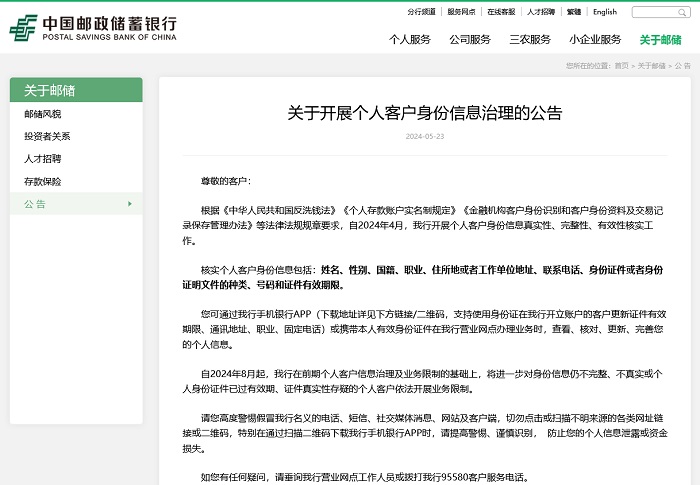700x485 pixels.
Task: Open the 小企业服务 menu
Action: 595,40
